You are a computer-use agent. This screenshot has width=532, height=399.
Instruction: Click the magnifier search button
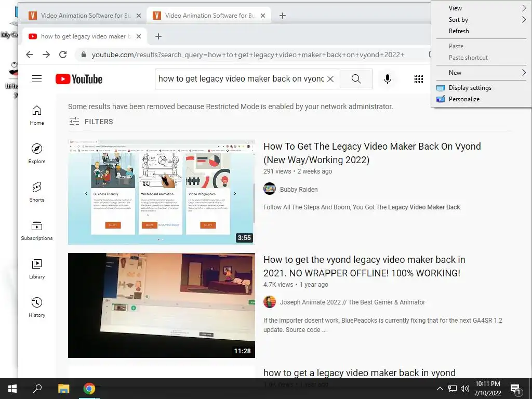point(356,79)
